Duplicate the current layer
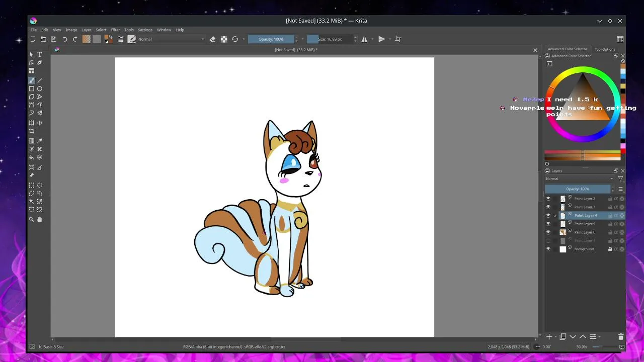Viewport: 644px width, 362px height. 563,337
